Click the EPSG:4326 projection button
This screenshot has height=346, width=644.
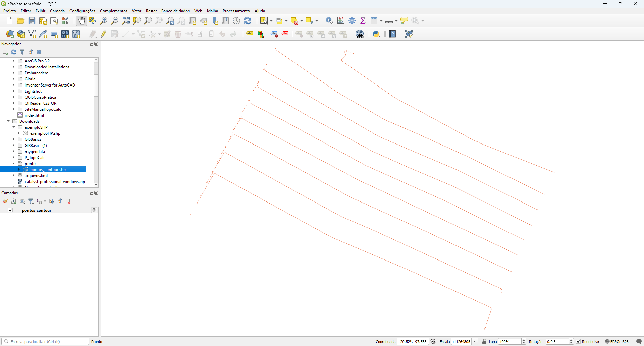[x=617, y=342]
